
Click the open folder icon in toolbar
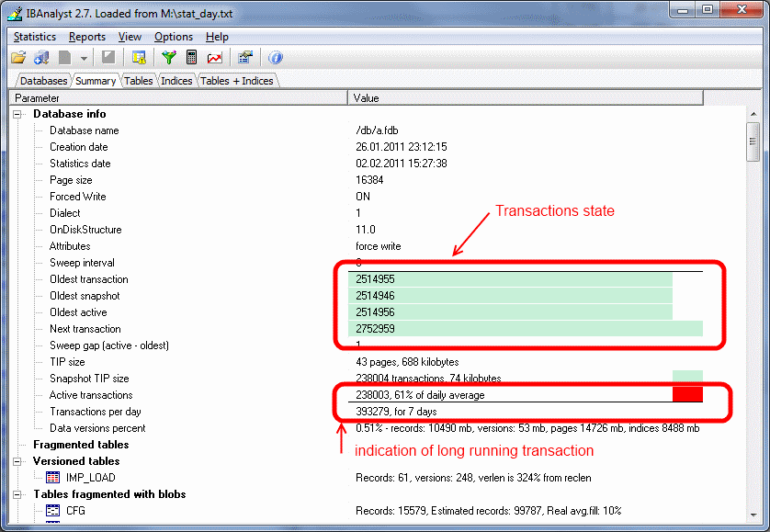[18, 58]
